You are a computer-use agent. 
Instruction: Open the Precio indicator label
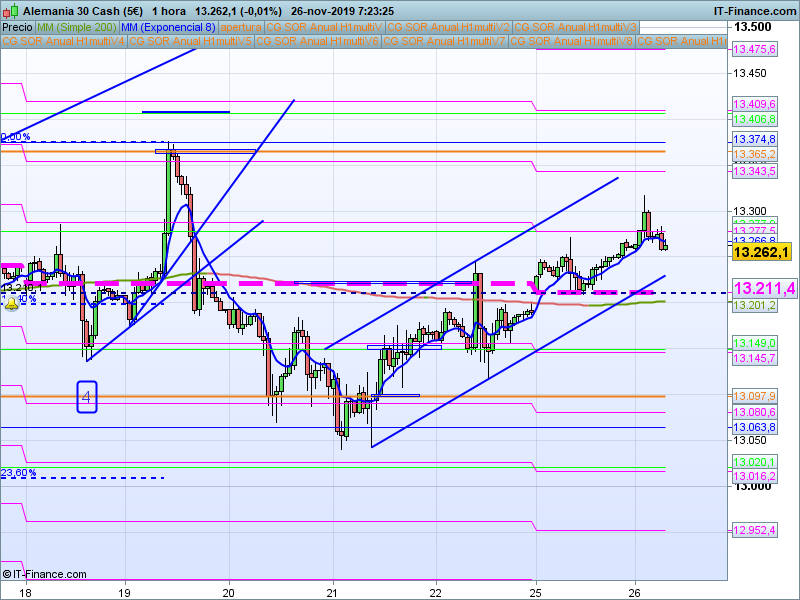click(17, 27)
